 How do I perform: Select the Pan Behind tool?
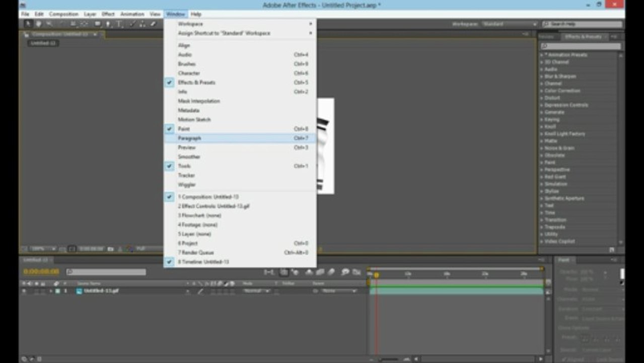[x=84, y=24]
